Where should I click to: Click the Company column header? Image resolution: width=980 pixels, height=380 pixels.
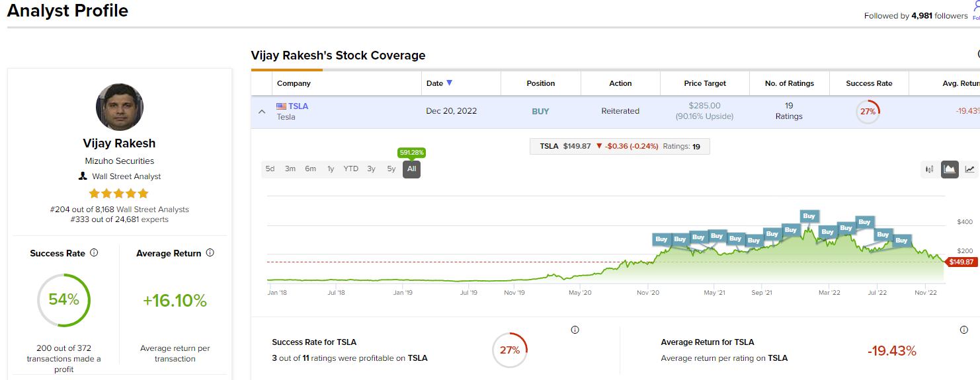pos(294,83)
